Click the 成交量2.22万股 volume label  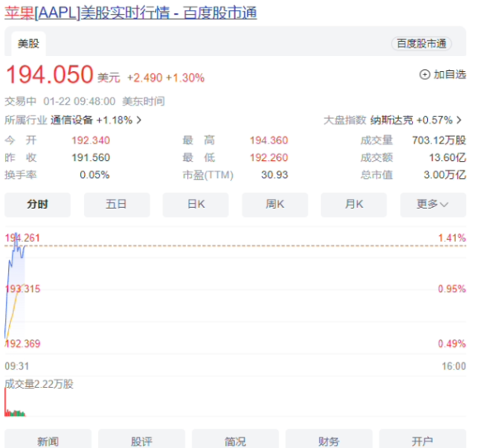coord(39,384)
